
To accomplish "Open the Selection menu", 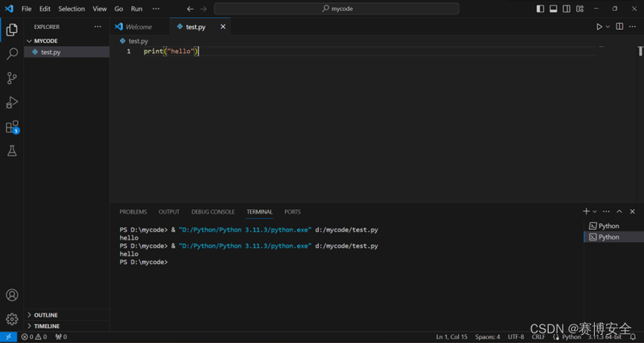I will (x=71, y=9).
